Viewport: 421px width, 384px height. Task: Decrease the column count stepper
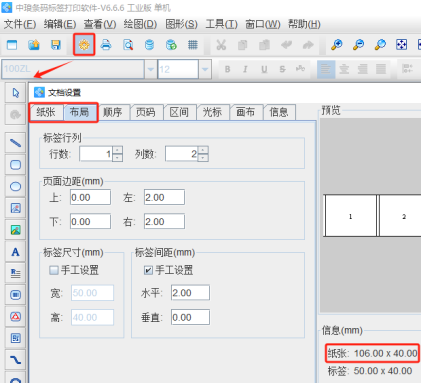203,158
